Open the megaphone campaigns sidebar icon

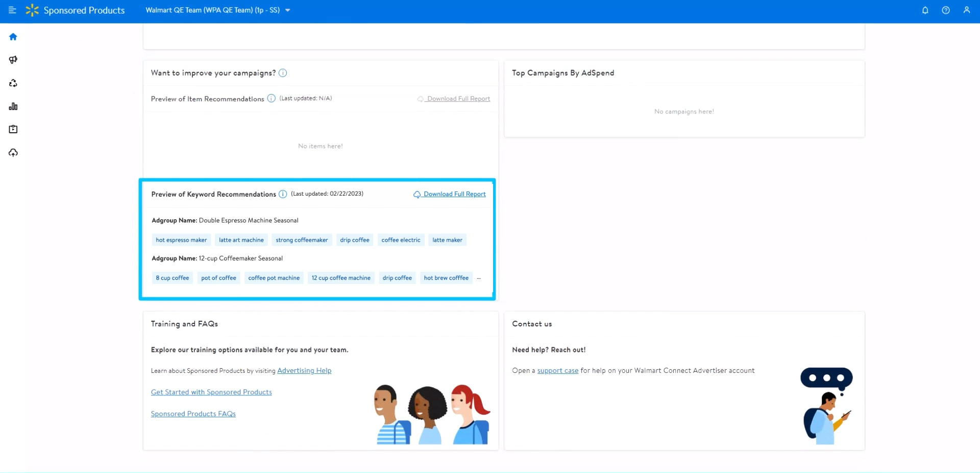tap(13, 60)
